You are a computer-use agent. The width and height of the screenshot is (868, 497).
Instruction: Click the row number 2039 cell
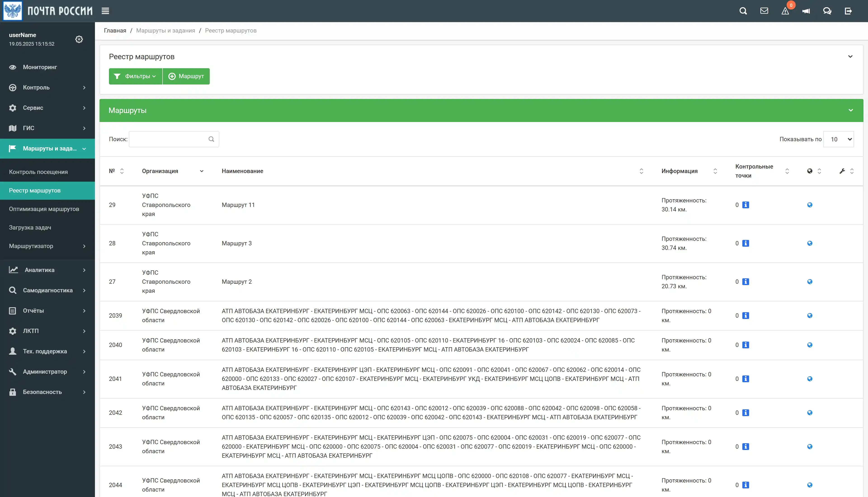click(x=115, y=315)
